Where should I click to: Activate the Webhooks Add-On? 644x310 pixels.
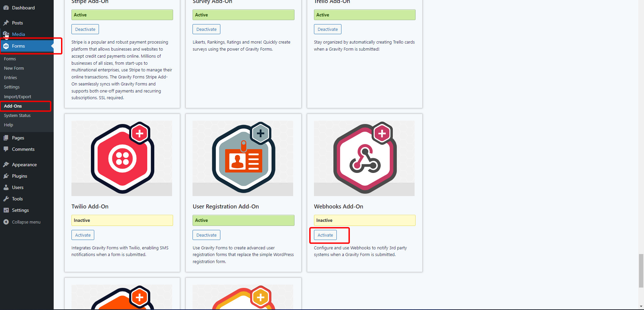coord(325,235)
